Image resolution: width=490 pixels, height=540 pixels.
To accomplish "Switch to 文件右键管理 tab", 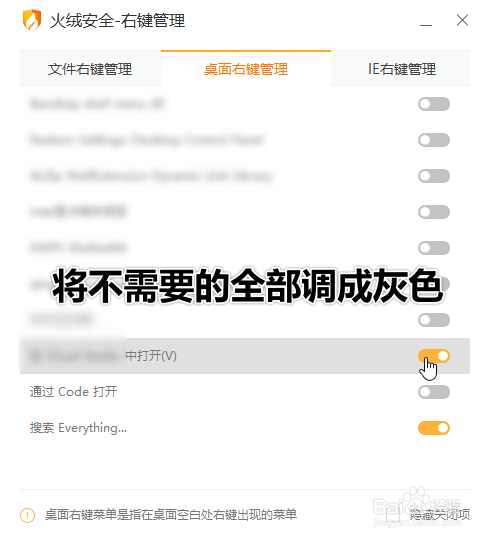I will (90, 69).
